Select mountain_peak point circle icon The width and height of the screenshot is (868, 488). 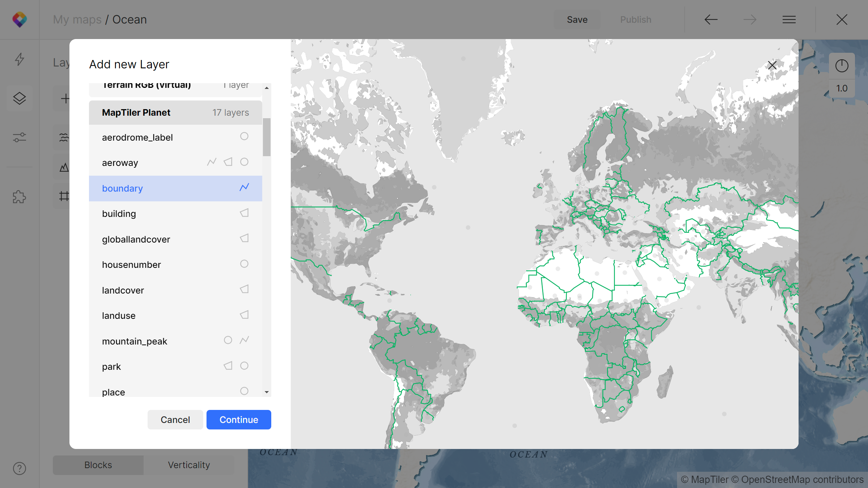click(x=228, y=340)
